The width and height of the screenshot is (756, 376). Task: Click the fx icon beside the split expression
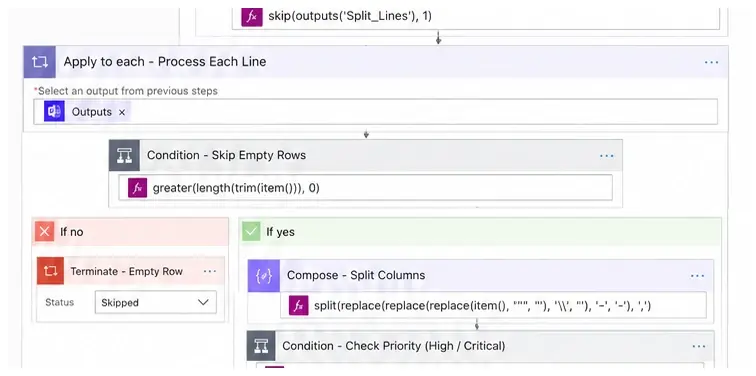pos(298,306)
